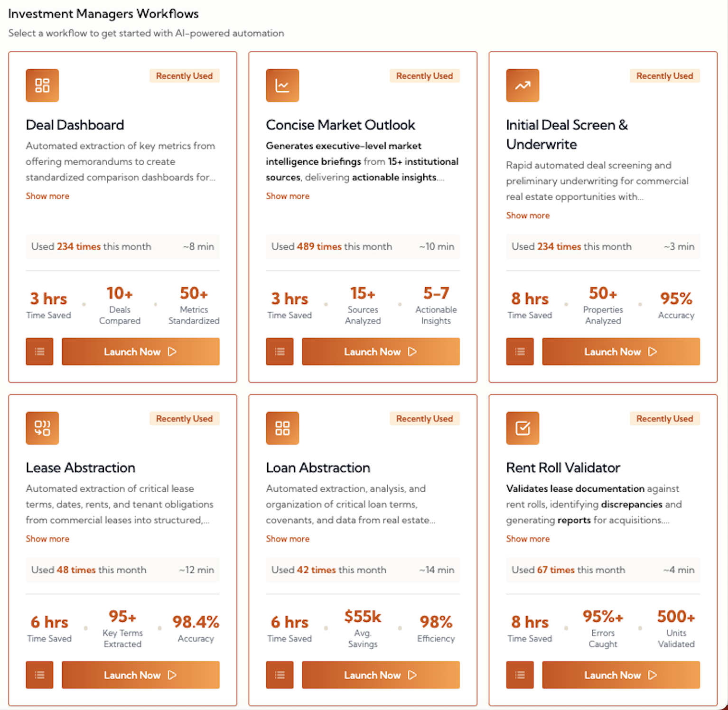Expand Show more under Initial Deal Screen & Underwrite
The image size is (728, 710).
(x=528, y=215)
